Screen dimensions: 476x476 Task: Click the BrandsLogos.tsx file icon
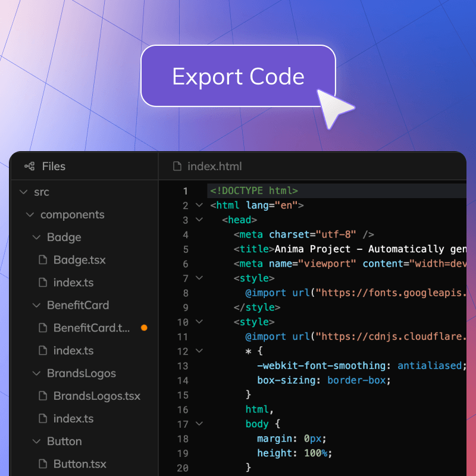[x=43, y=396]
